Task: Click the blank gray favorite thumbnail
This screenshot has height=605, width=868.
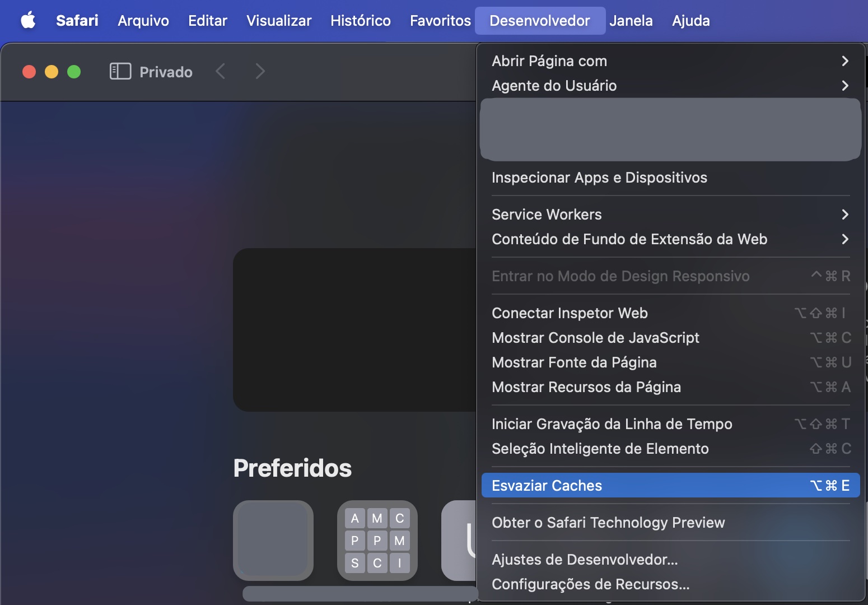Action: coord(273,541)
